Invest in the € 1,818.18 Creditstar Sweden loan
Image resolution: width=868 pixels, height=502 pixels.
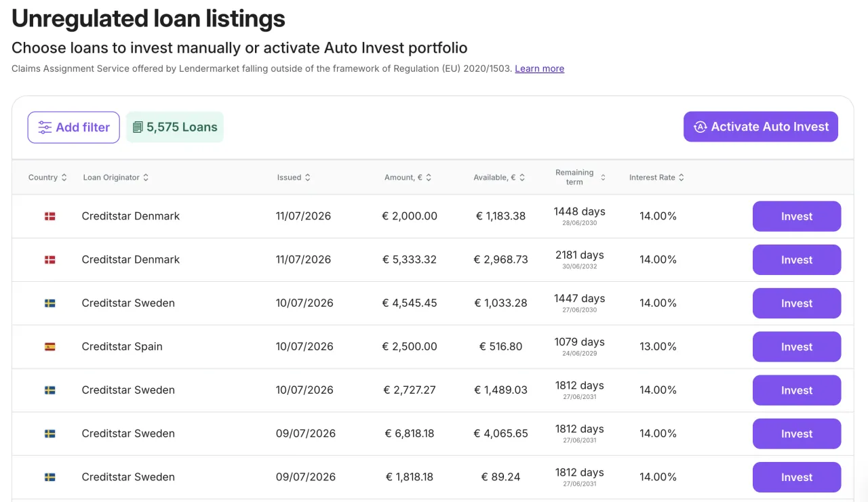point(797,477)
